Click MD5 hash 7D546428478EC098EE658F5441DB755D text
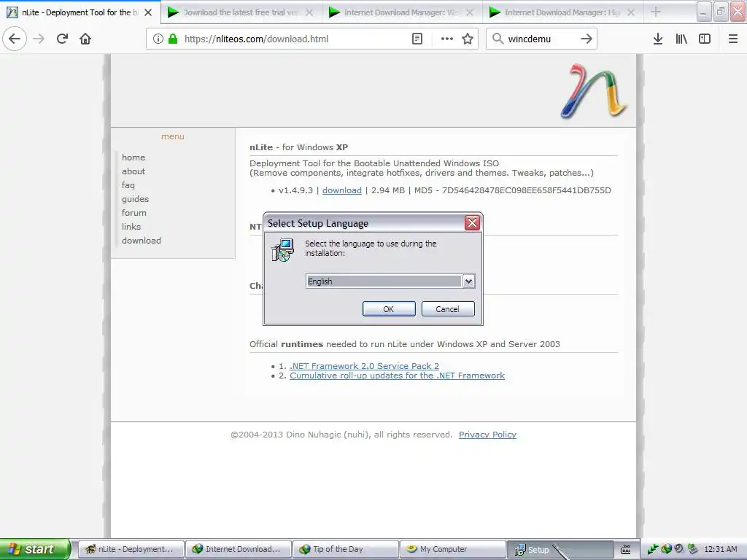Screen dimensions: 747x560 click(x=527, y=190)
